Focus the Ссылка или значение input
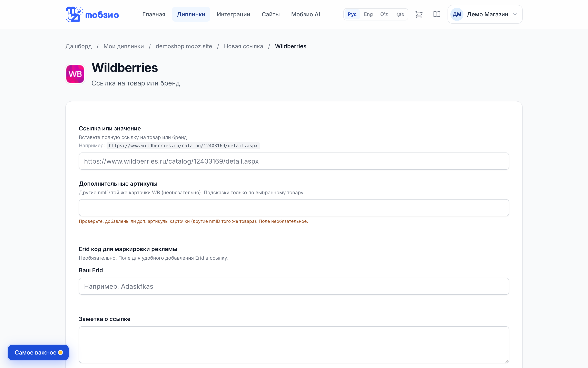 294,161
